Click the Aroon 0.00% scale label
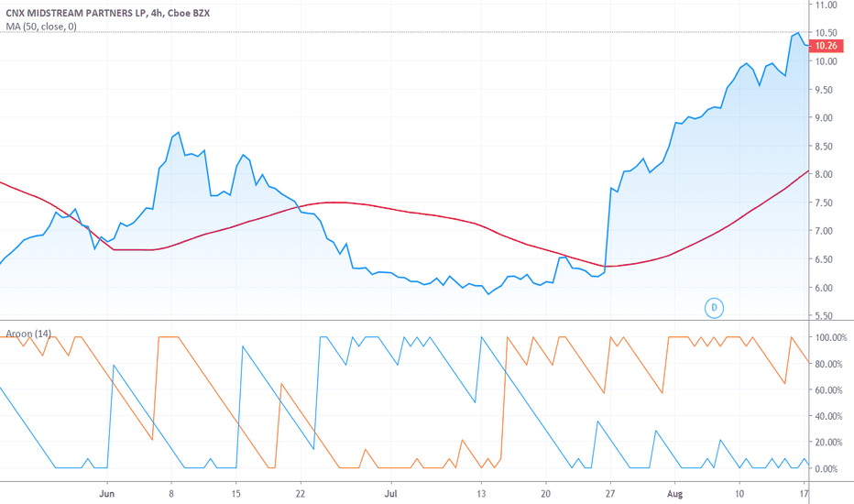 tap(827, 468)
